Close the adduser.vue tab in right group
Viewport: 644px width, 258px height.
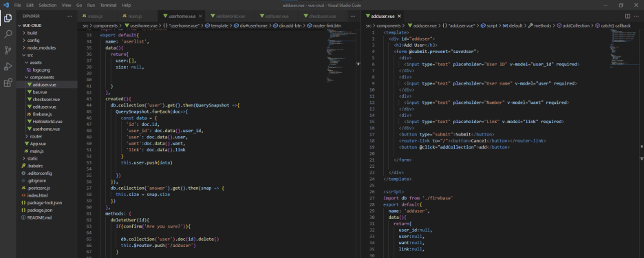click(x=398, y=17)
